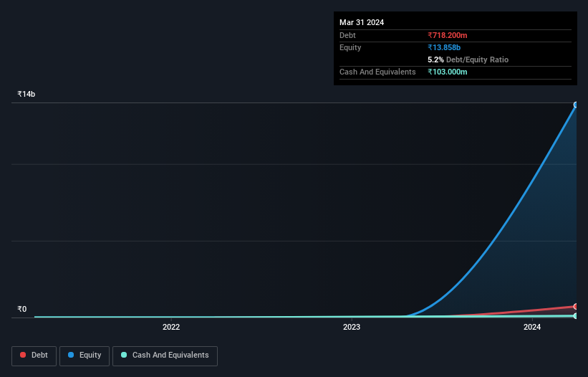Click the ₹0 y-axis label
This screenshot has width=588, height=377.
pyautogui.click(x=21, y=309)
